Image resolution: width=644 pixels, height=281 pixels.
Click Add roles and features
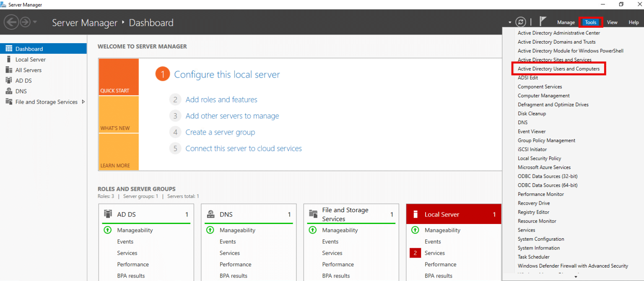(x=221, y=99)
